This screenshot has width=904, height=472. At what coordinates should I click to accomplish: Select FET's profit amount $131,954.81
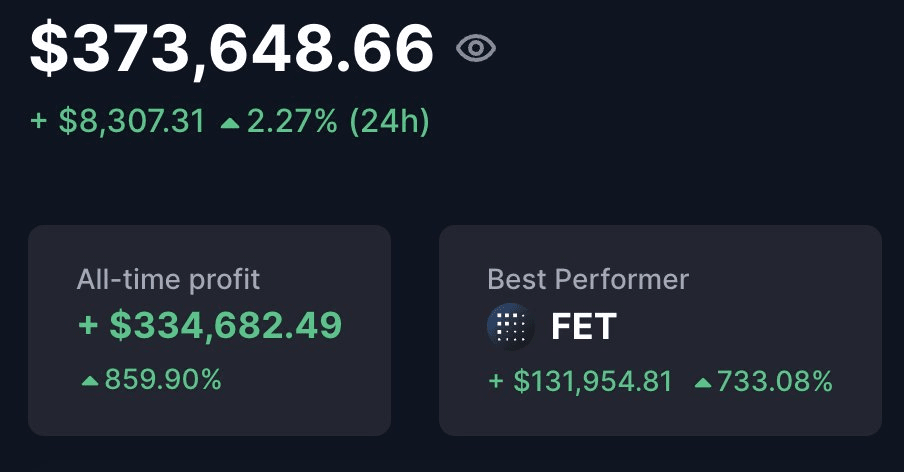coord(593,381)
